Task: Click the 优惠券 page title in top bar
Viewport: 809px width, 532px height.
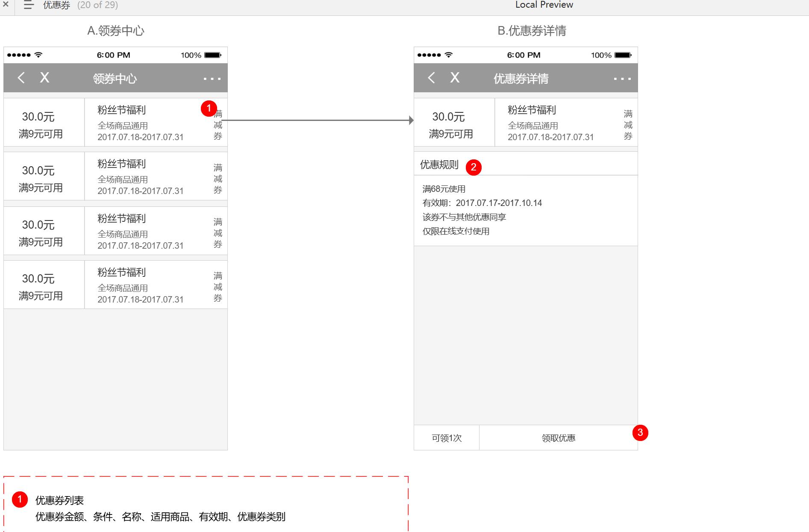Action: pos(56,5)
